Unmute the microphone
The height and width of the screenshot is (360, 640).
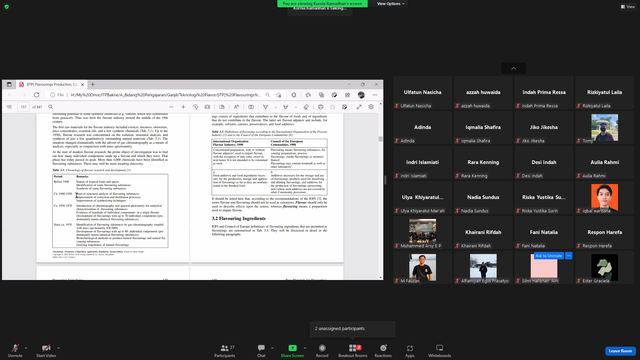[x=15, y=350]
